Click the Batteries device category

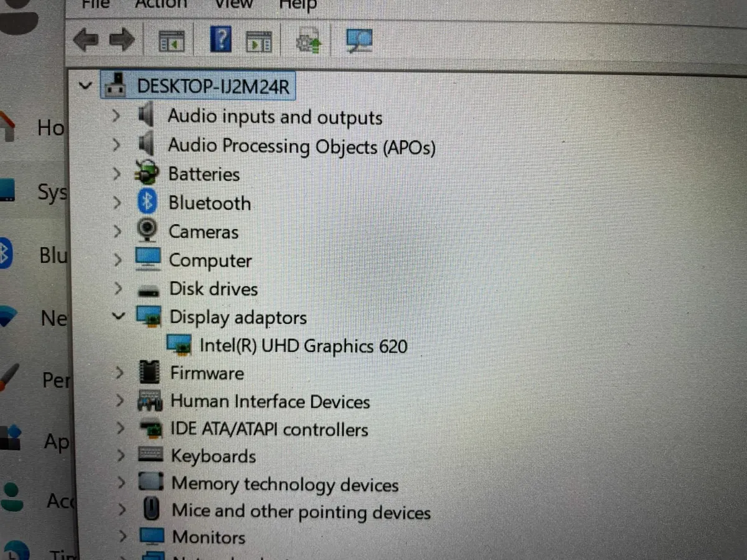pos(203,174)
